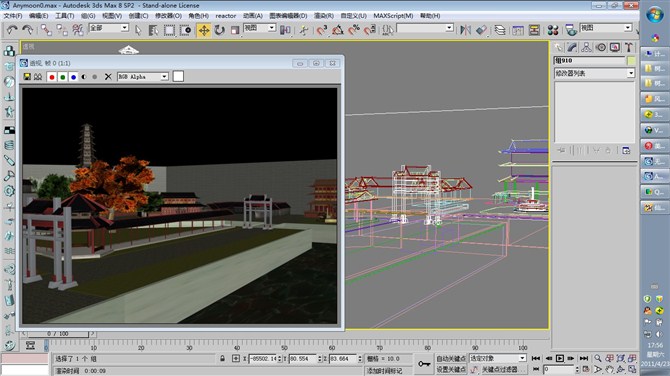Pick the Rectangular Selection Region tool
Screen dimensions: 670x376
click(x=169, y=30)
